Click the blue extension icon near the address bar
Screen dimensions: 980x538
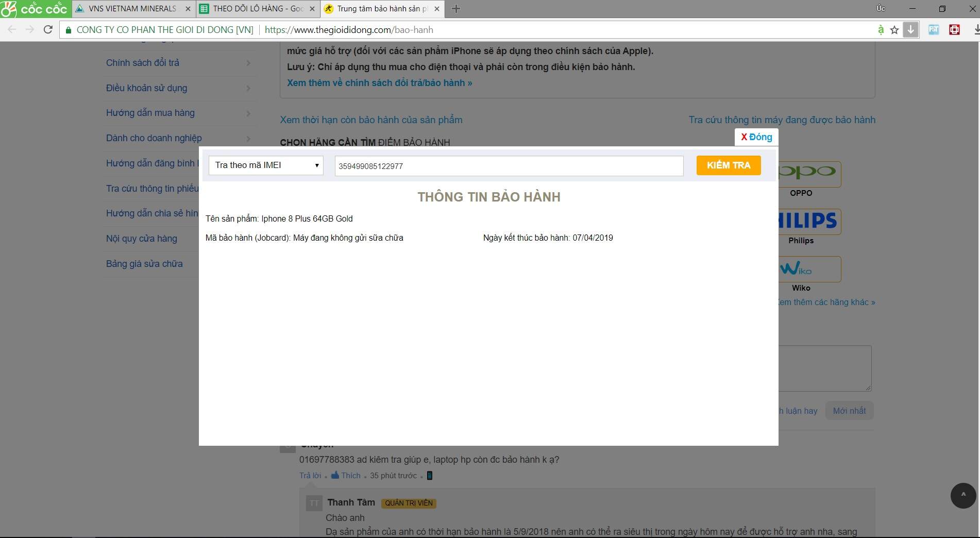point(934,30)
